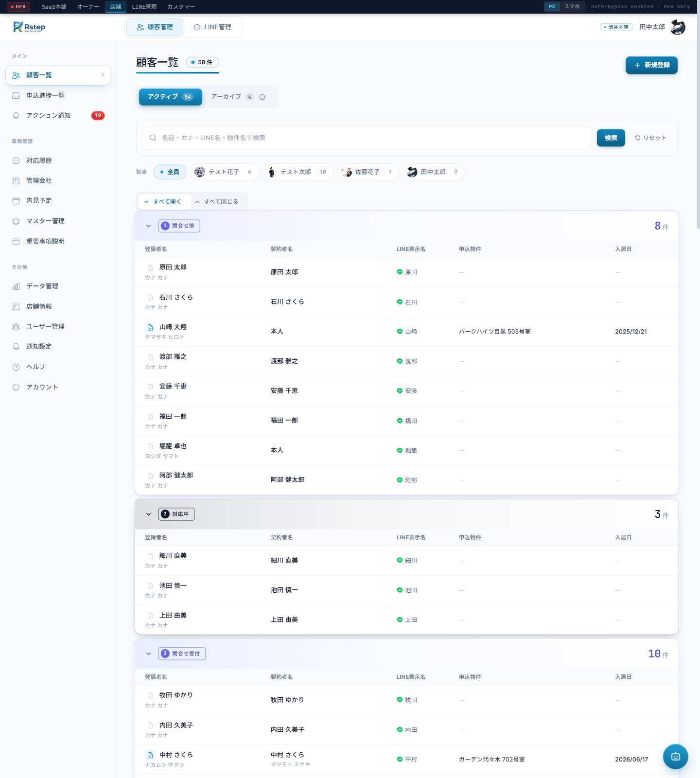Open 管理会社 in the sidebar
The height and width of the screenshot is (778, 700).
[58, 180]
